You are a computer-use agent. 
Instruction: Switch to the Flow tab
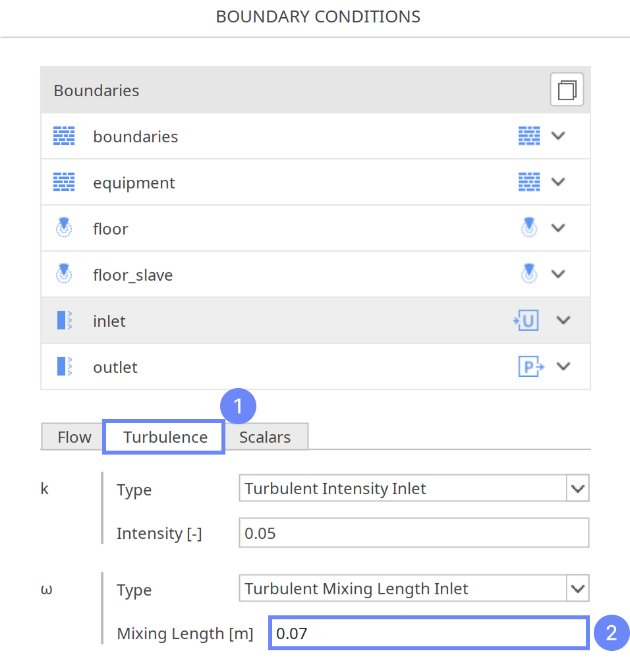click(x=74, y=437)
